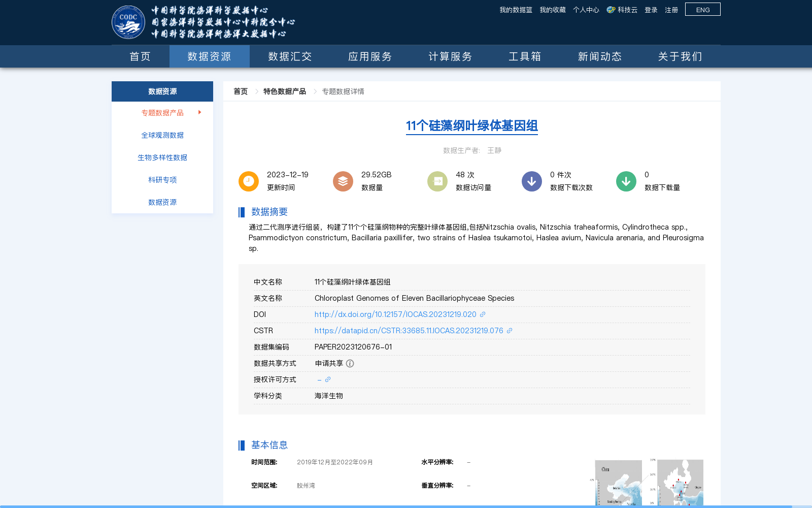This screenshot has height=508, width=812.
Task: Open 个人中心 in the top bar
Action: pyautogui.click(x=586, y=10)
